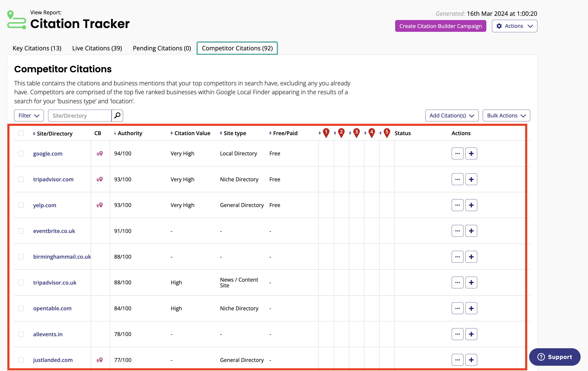Click Citation Builder icon for justlanded.com
Viewport: 588px width, 371px height.
(x=100, y=360)
